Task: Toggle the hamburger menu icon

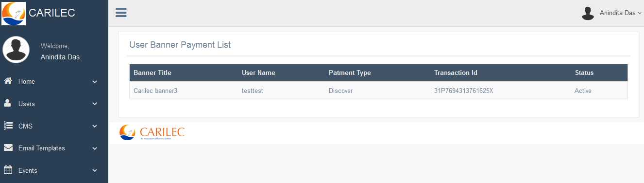Action: coord(121,13)
